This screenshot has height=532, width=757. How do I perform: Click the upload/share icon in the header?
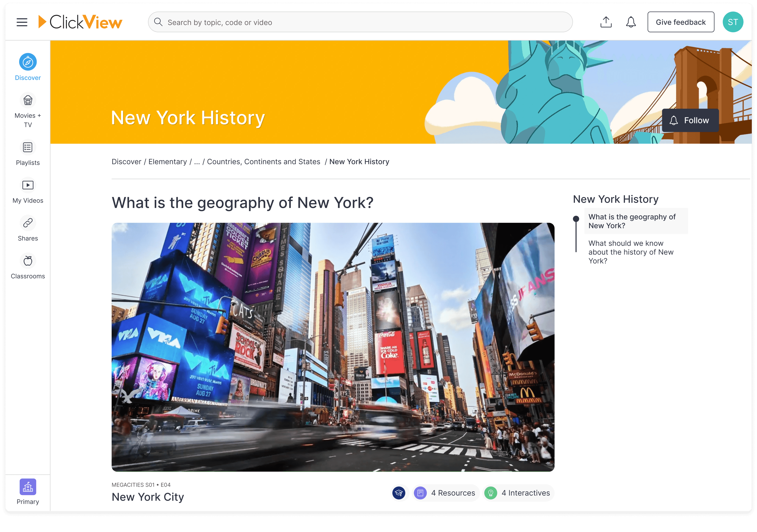pyautogui.click(x=606, y=22)
